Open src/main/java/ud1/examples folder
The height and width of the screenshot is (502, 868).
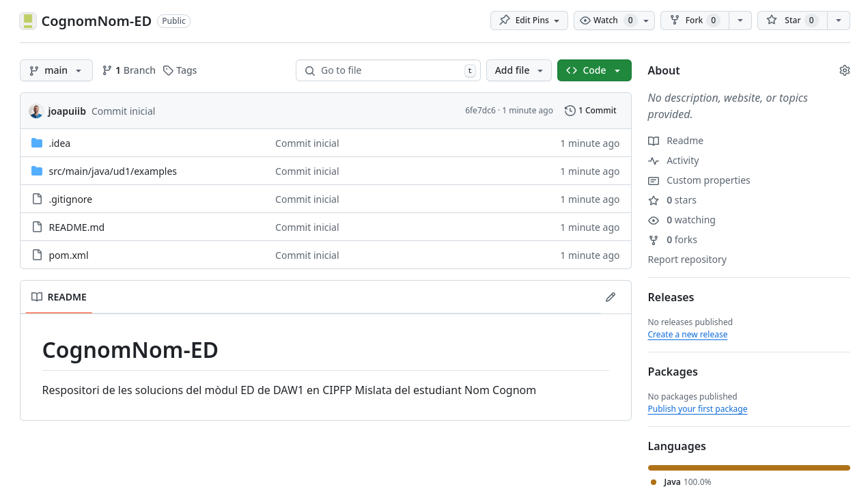click(113, 171)
